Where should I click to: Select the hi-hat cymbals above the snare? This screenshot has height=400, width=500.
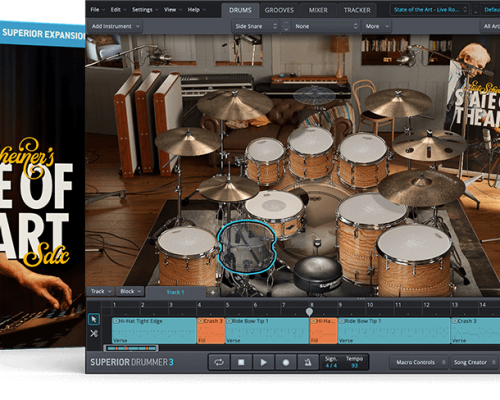229,188
